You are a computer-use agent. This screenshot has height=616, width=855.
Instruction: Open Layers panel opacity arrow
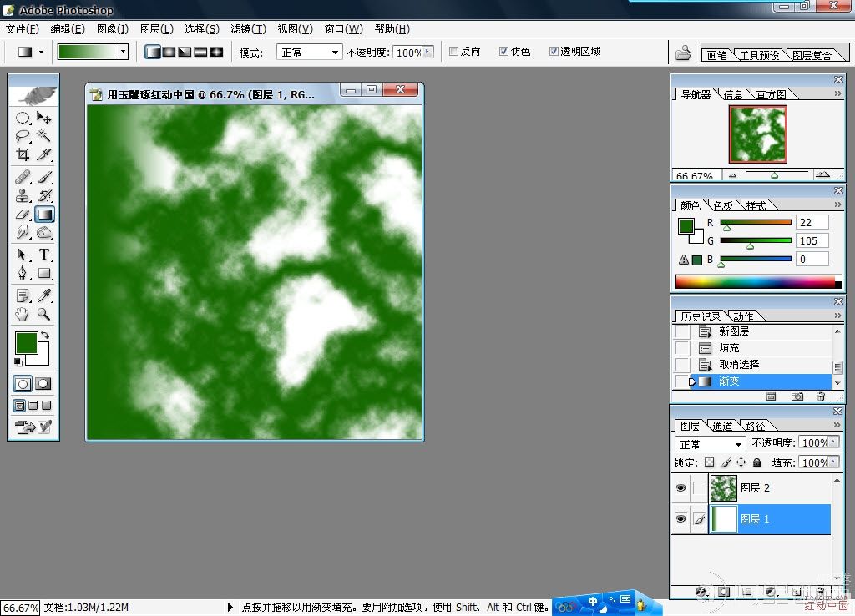click(833, 442)
